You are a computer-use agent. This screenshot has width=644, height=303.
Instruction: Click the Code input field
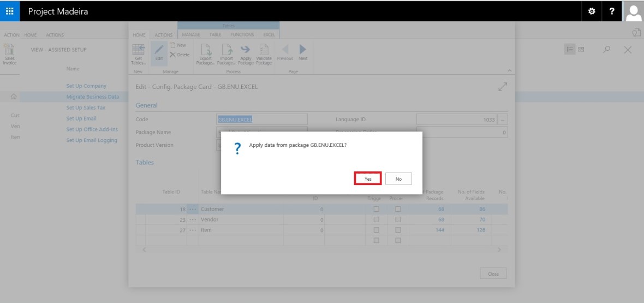click(262, 120)
